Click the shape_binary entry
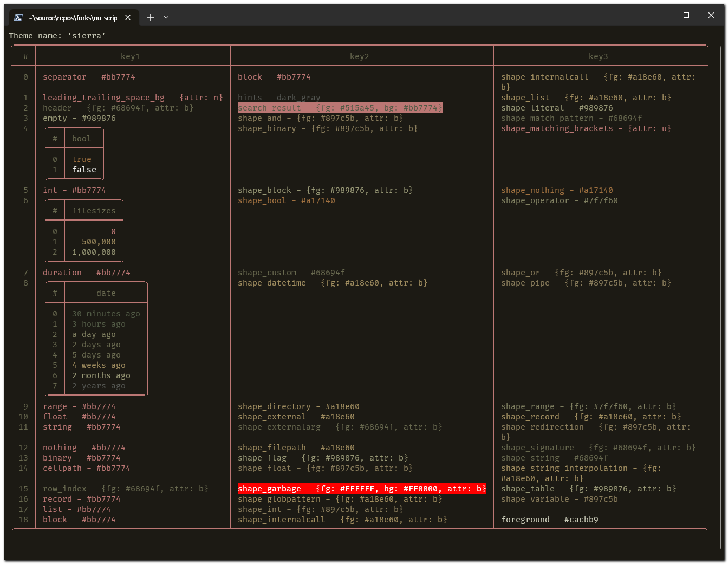This screenshot has width=728, height=564. [328, 128]
